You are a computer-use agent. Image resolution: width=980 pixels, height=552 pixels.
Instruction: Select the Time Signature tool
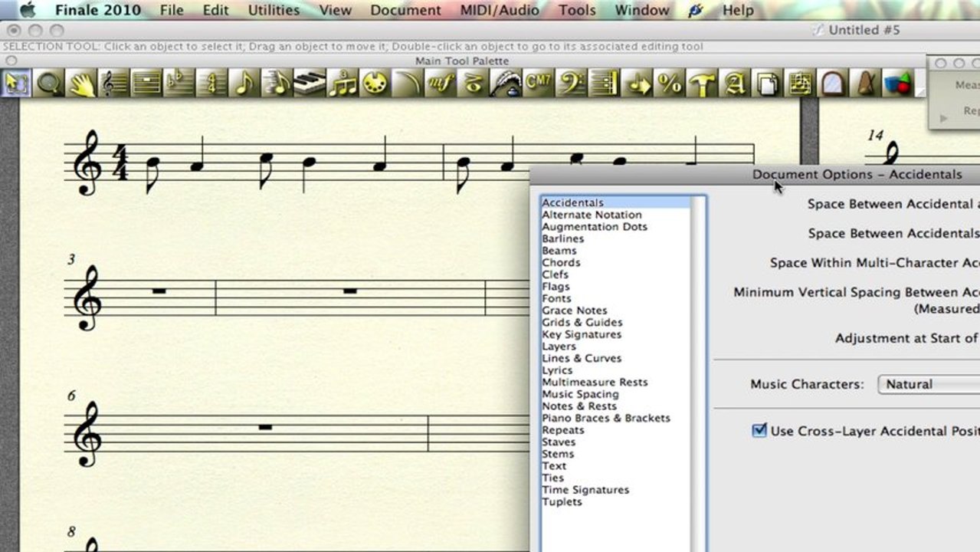point(211,83)
